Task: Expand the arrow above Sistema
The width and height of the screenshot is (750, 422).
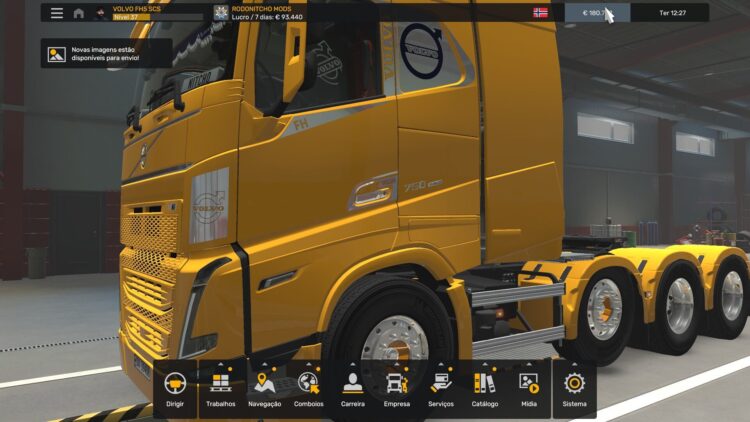Action: click(574, 365)
